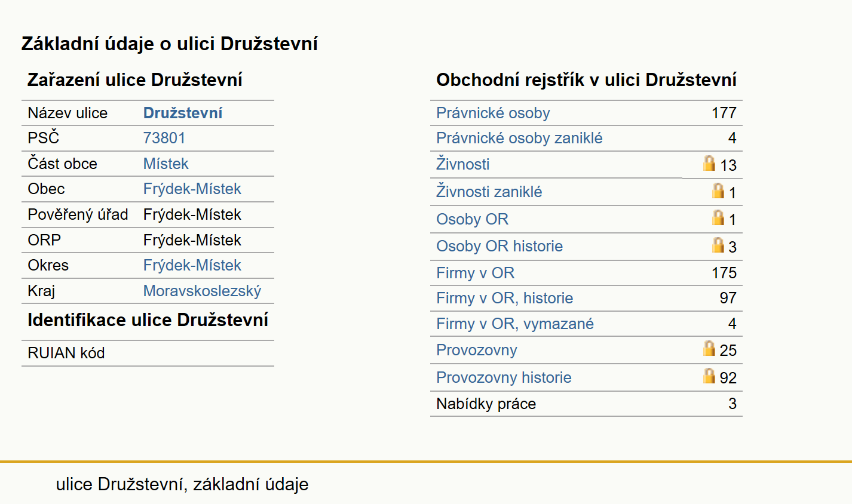The height and width of the screenshot is (504, 852).
Task: Open the Moravskoslezský region link
Action: point(203,291)
